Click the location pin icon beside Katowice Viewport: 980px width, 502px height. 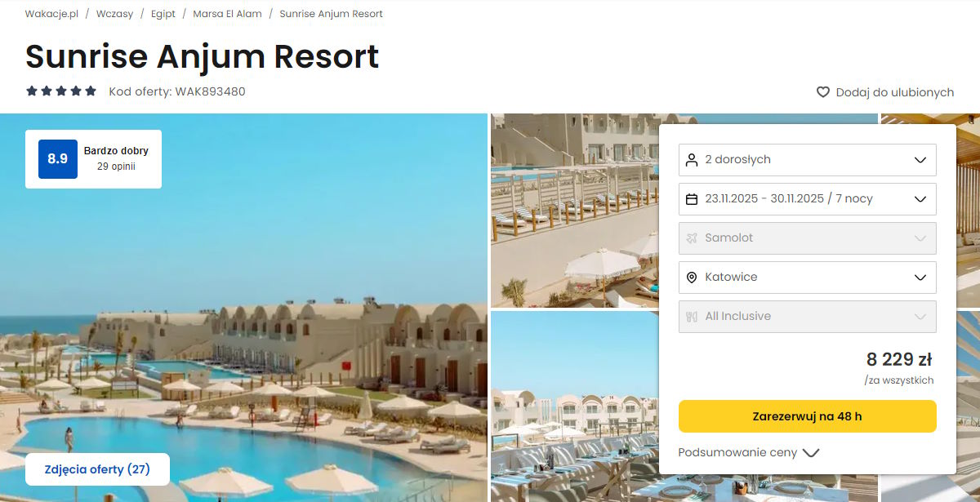pyautogui.click(x=692, y=278)
